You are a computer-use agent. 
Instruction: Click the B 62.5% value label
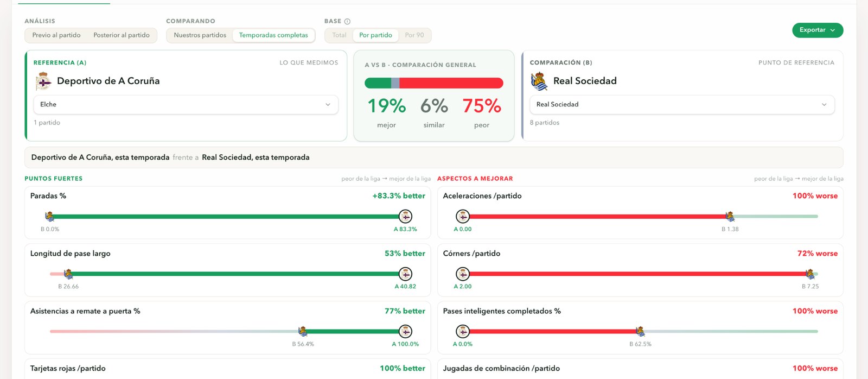point(640,344)
